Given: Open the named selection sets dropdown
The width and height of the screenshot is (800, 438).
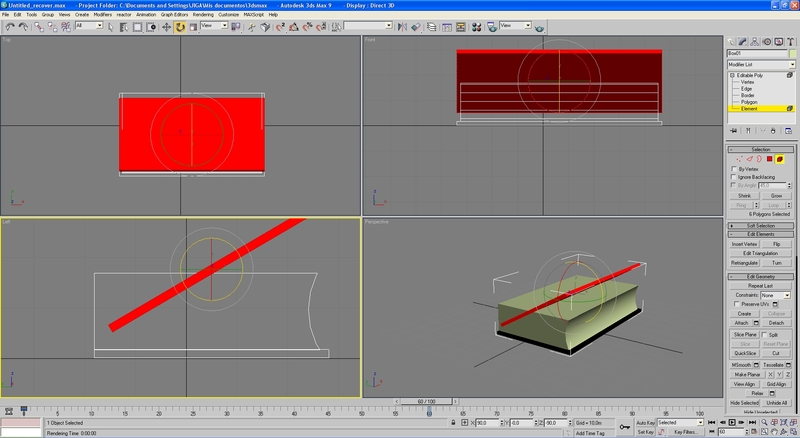Looking at the screenshot, I should [x=367, y=26].
